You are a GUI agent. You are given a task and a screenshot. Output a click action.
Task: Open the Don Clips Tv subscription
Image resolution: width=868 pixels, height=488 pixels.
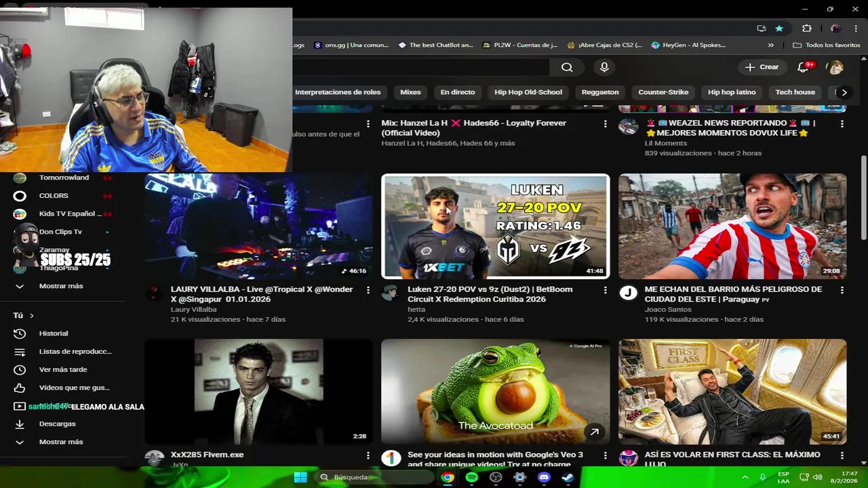(60, 232)
